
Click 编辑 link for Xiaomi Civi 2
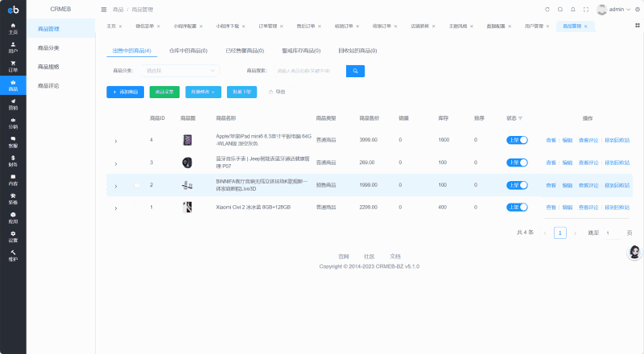point(568,208)
